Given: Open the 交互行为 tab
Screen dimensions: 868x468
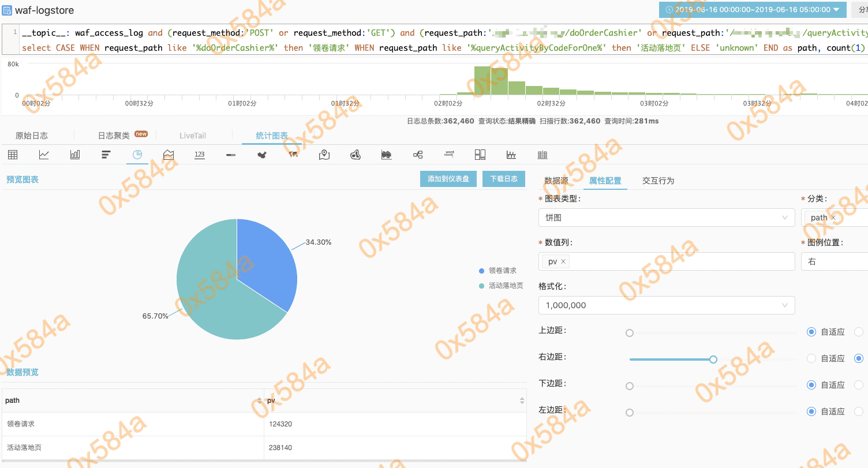Looking at the screenshot, I should pos(658,181).
